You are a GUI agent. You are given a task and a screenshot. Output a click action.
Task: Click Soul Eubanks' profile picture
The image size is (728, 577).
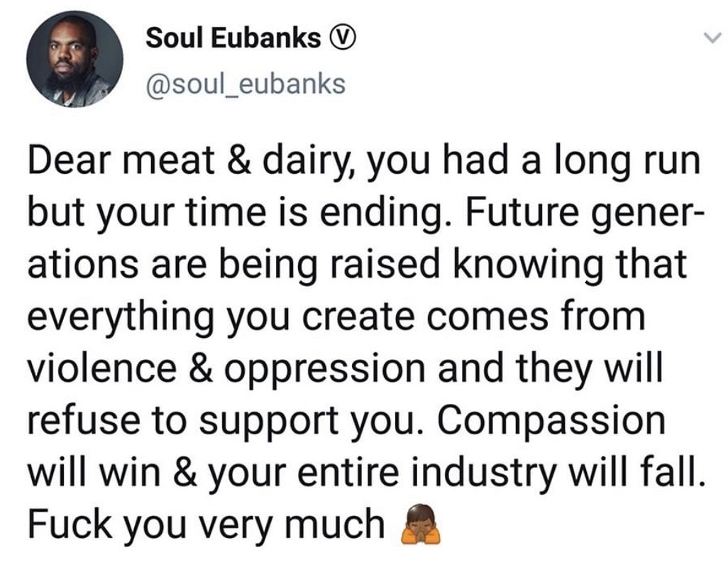75,60
